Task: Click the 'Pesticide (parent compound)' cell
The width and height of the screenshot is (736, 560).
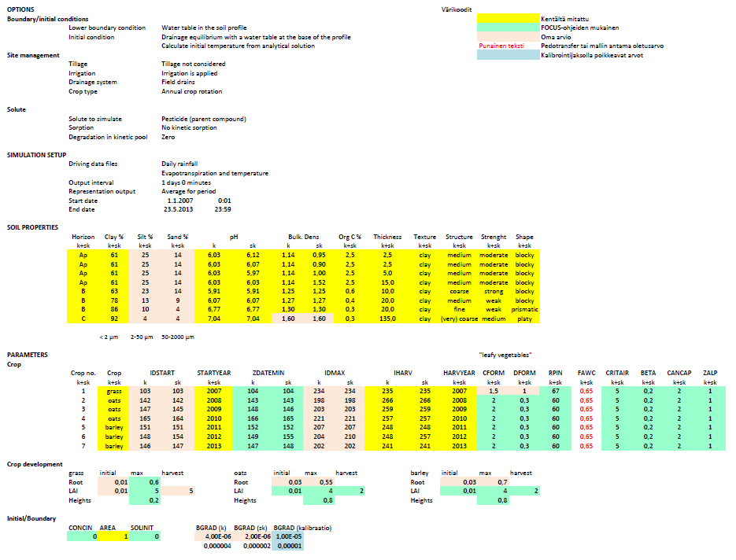Action: [x=204, y=119]
